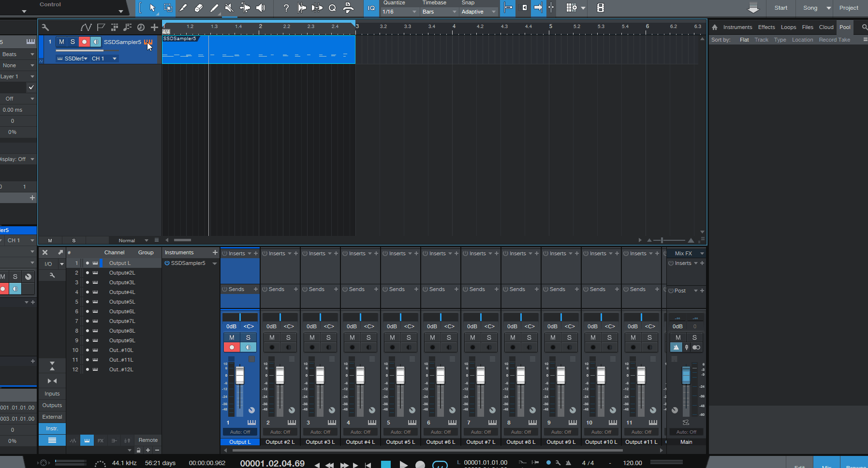Open the Loops browser tab
The height and width of the screenshot is (468, 868).
pos(788,27)
